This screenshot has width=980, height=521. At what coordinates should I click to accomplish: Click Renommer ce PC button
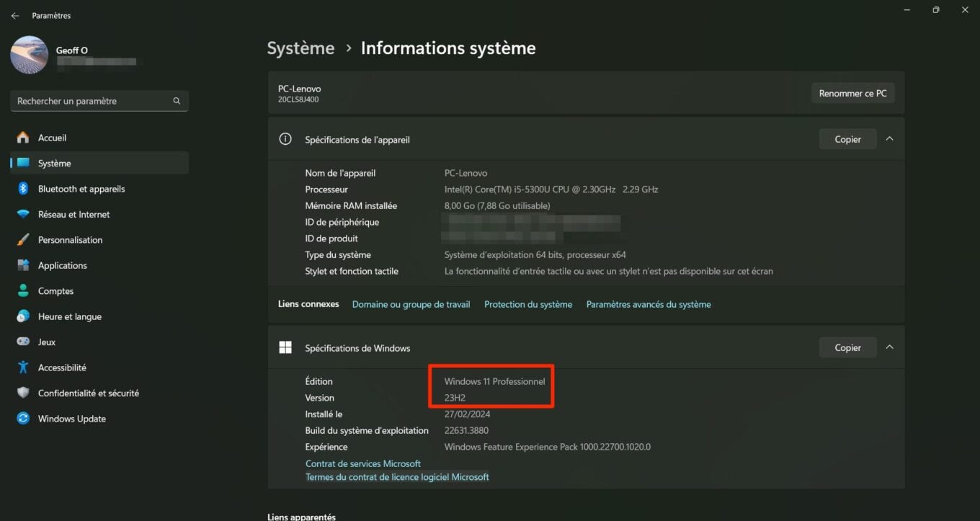pyautogui.click(x=852, y=94)
